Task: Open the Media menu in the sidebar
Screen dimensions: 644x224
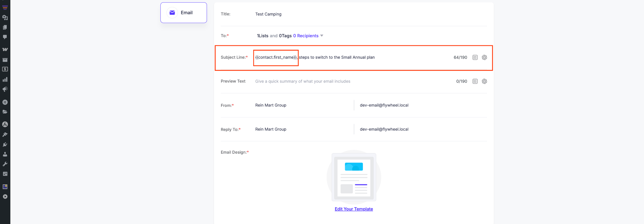Action: pos(5,17)
